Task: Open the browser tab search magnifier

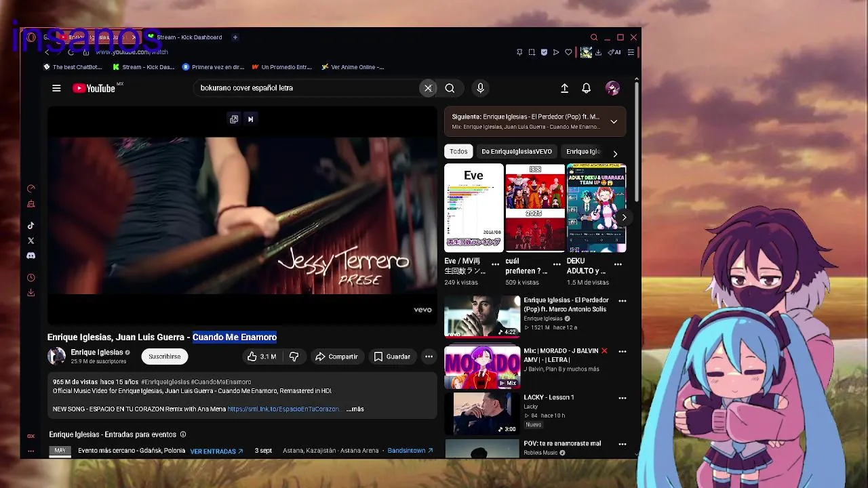Action: [594, 37]
